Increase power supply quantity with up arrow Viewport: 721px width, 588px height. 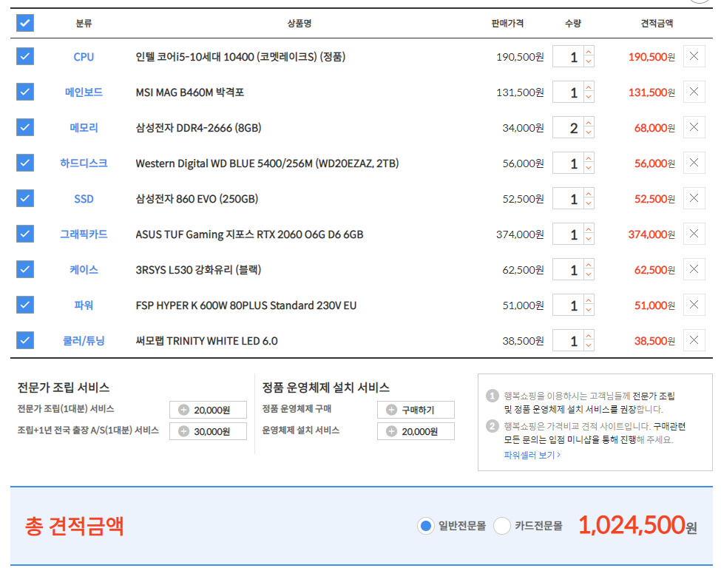pos(588,300)
